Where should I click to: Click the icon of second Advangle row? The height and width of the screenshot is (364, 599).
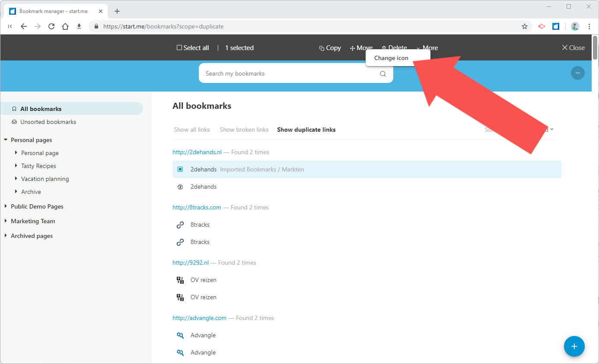(x=180, y=353)
